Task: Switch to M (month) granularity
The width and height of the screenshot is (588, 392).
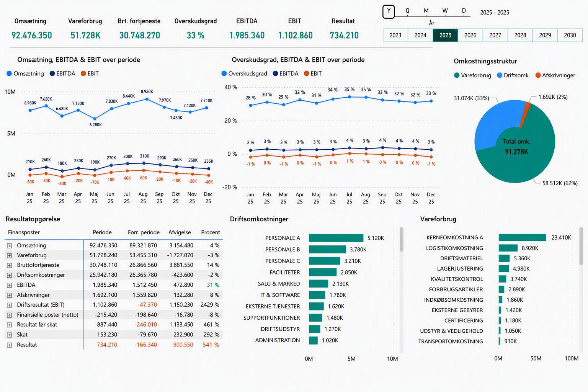Action: 426,11
